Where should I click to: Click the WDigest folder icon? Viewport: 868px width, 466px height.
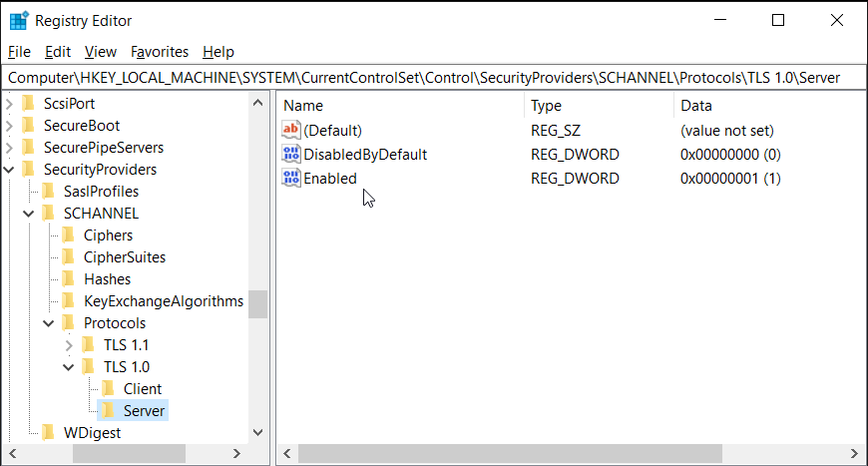tap(49, 433)
